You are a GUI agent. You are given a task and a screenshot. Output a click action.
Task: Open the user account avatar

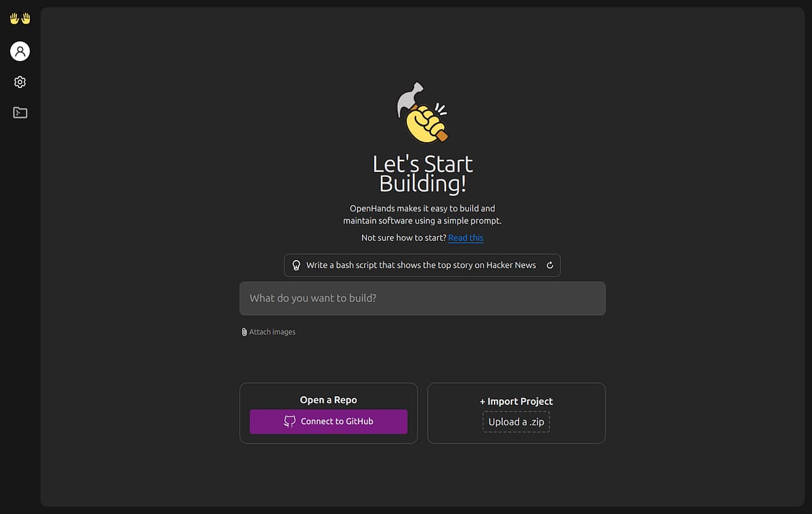tap(20, 51)
